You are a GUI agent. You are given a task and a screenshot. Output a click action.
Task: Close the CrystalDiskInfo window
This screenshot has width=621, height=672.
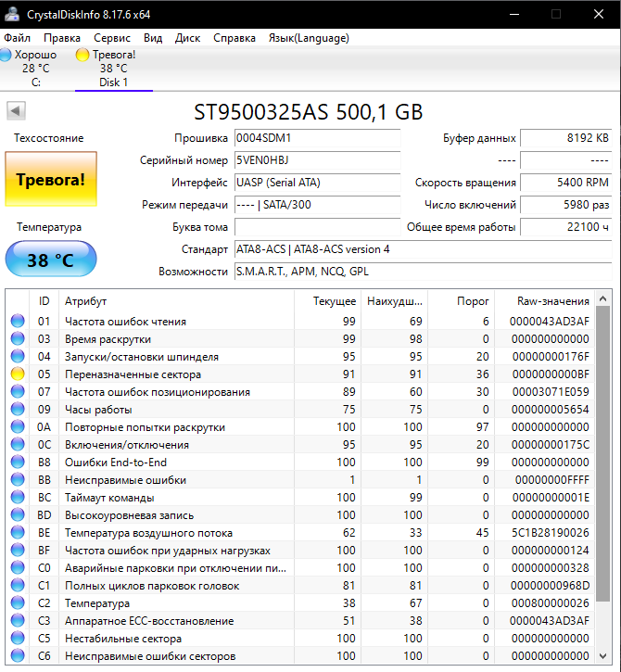598,14
